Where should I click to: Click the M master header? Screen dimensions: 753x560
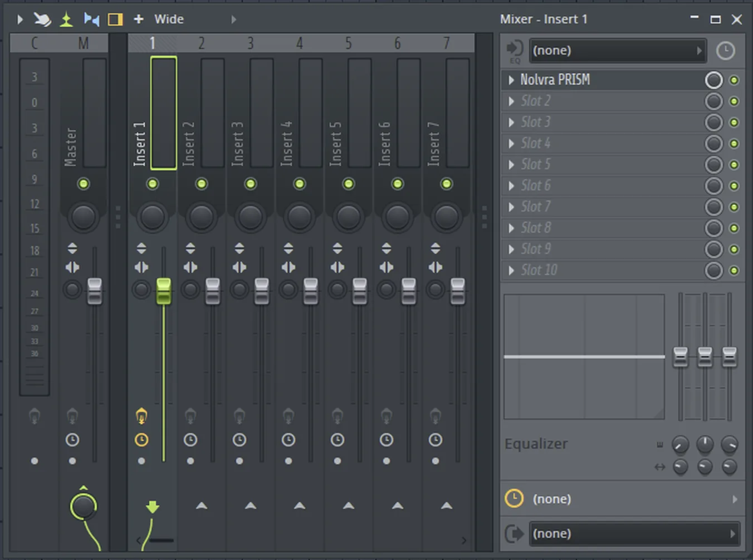[x=84, y=43]
